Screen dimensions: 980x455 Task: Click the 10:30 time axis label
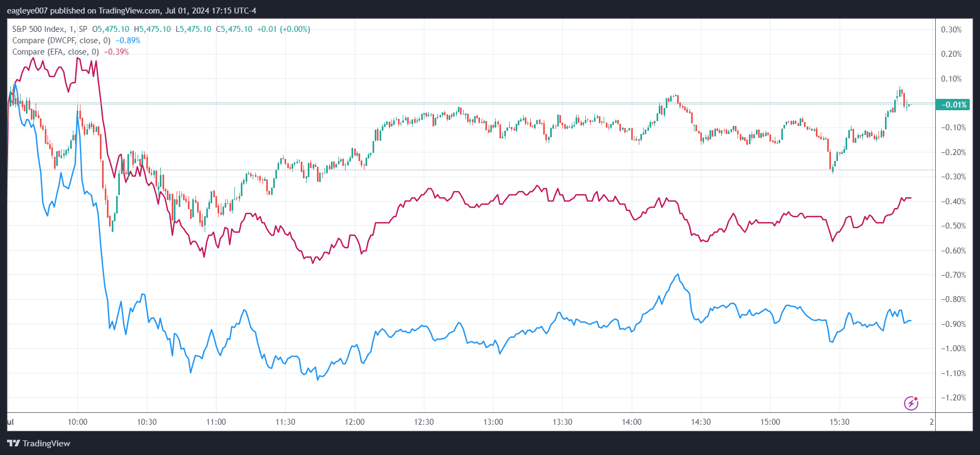[147, 422]
